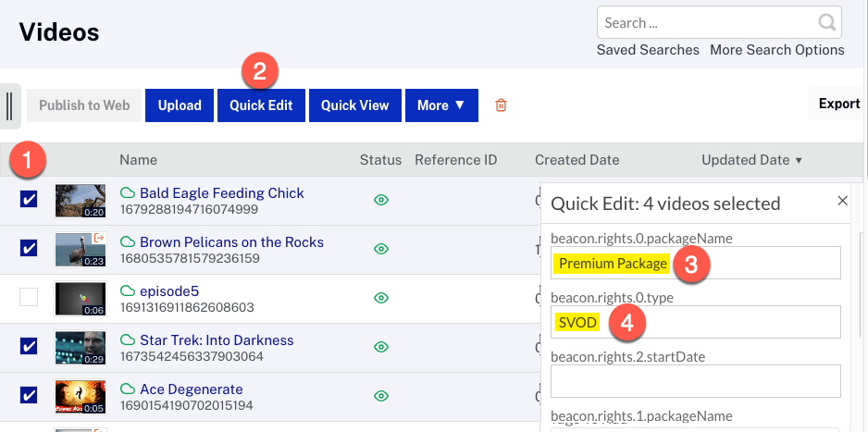Click cloud icon beside Ace Degenerate
This screenshot has height=432, width=868.
click(128, 389)
